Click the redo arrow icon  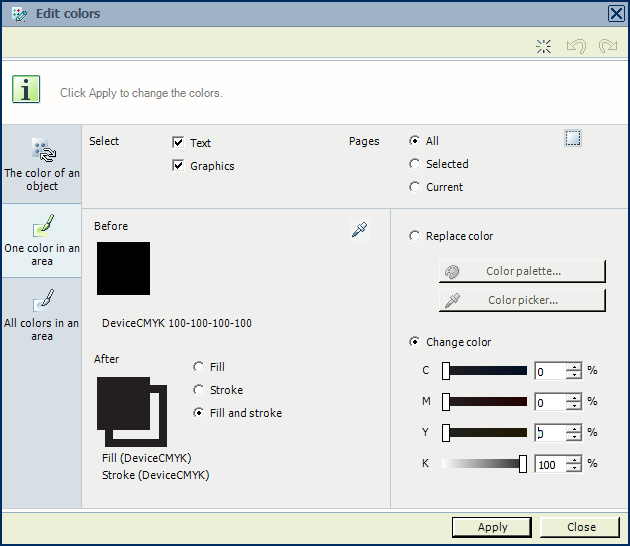(607, 45)
